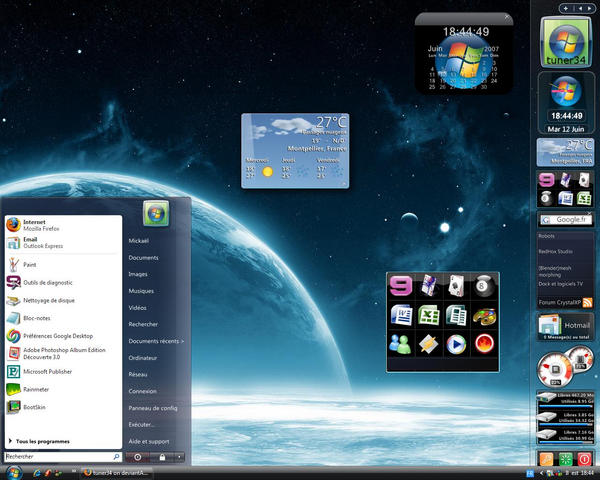This screenshot has height=480, width=600.
Task: Click the sidebar add gadget plus button
Action: pos(566,8)
